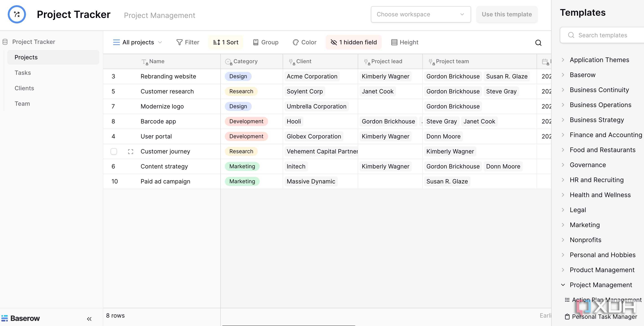The height and width of the screenshot is (326, 644).
Task: Click the Use this template button
Action: [x=507, y=15]
